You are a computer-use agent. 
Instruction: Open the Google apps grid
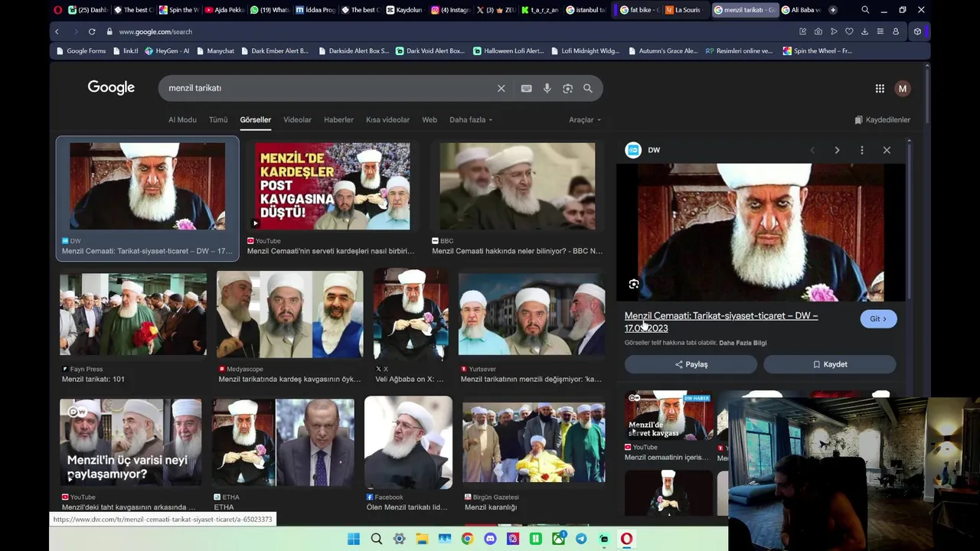click(x=880, y=89)
